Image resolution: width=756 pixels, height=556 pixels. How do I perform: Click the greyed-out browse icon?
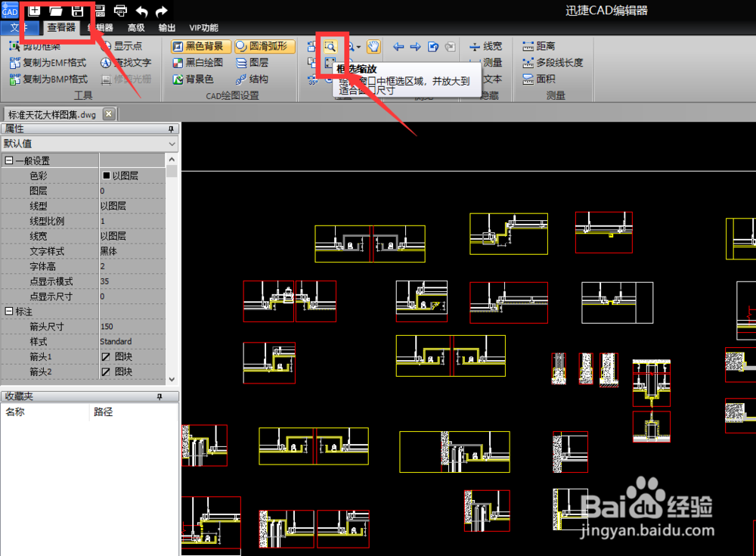click(x=450, y=46)
